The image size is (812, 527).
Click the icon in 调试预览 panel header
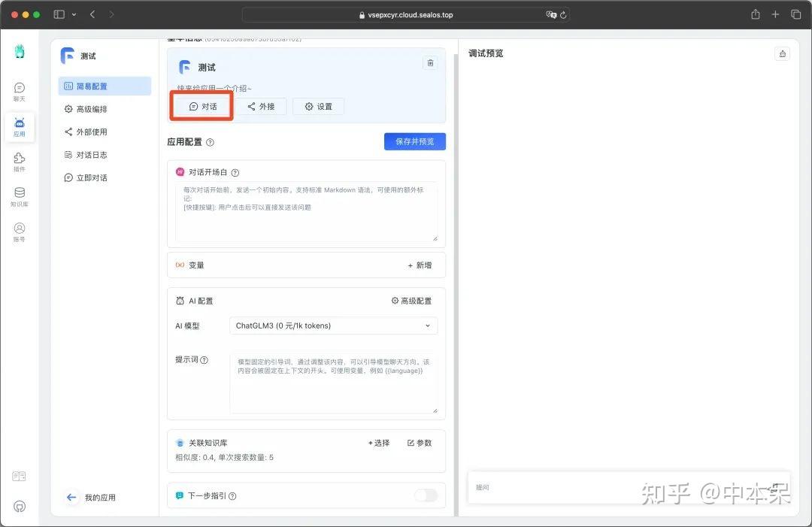coord(782,53)
